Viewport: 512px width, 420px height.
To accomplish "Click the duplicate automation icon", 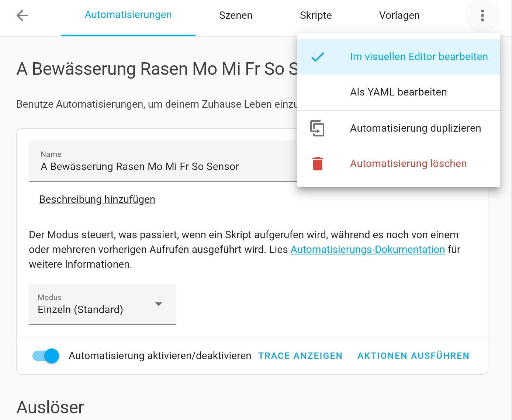I will (x=317, y=128).
